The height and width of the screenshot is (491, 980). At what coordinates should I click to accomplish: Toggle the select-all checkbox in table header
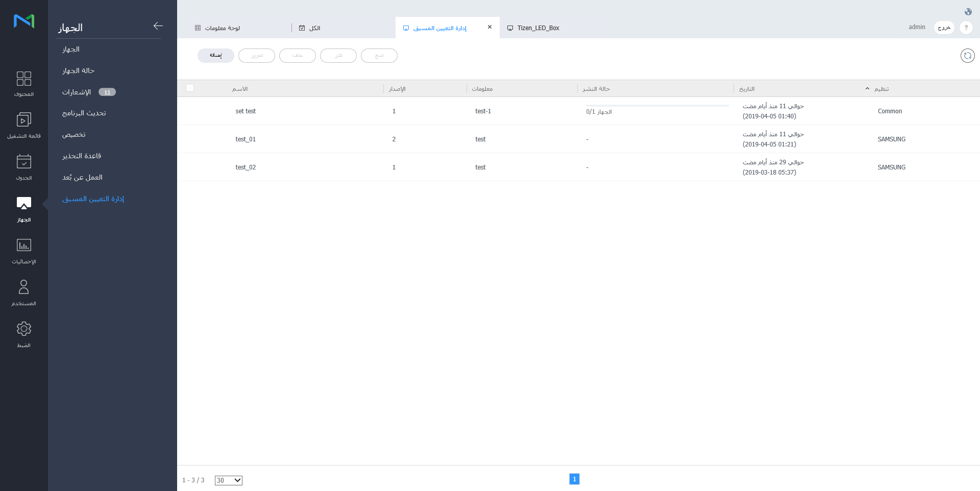click(190, 88)
